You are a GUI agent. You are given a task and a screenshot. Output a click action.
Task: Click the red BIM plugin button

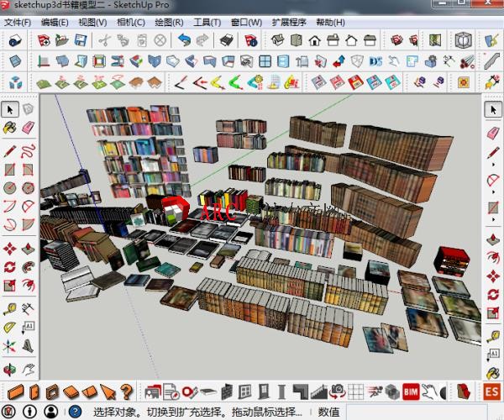(411, 391)
